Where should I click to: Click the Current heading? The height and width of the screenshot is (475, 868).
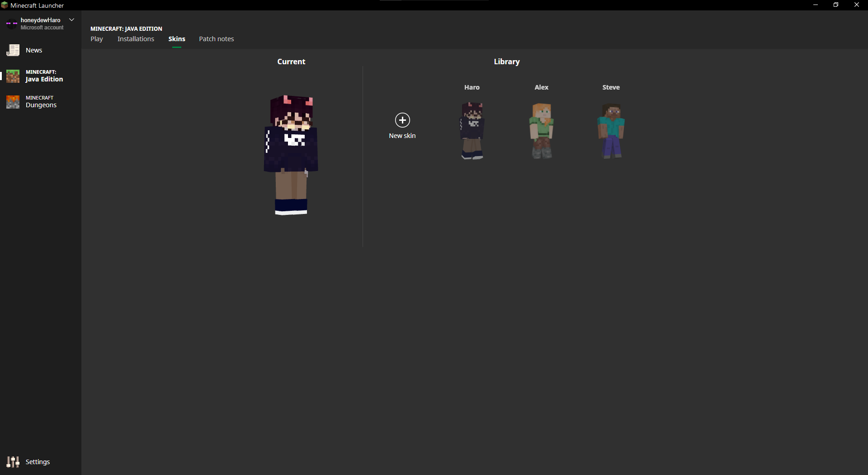291,62
